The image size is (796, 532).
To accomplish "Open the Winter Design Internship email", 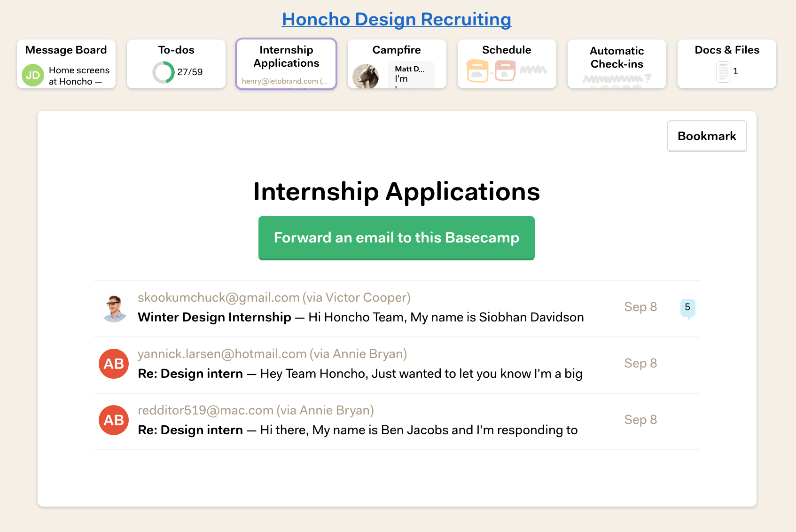I will [x=397, y=309].
